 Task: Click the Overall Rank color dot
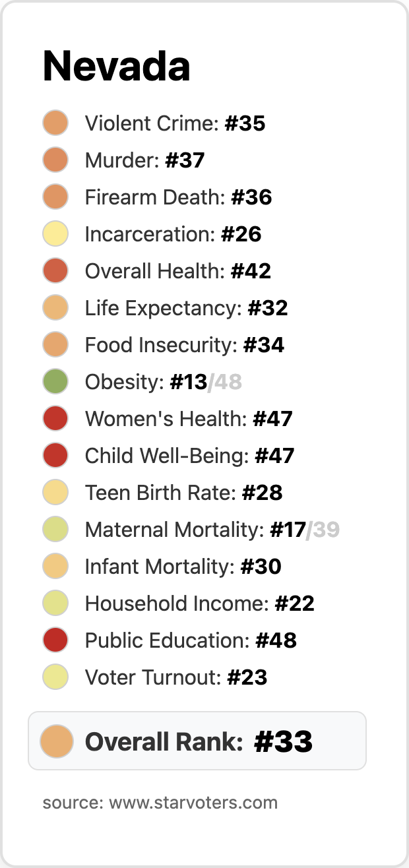click(55, 741)
